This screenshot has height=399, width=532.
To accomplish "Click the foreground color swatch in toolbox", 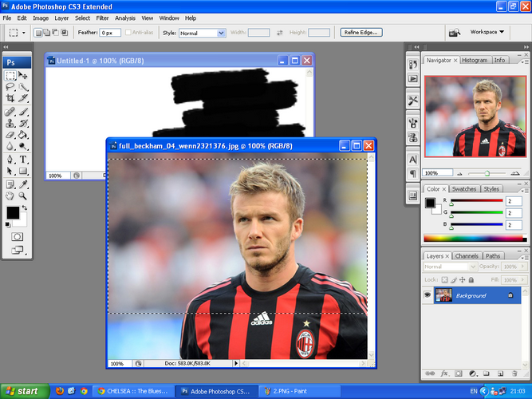I will pyautogui.click(x=13, y=213).
